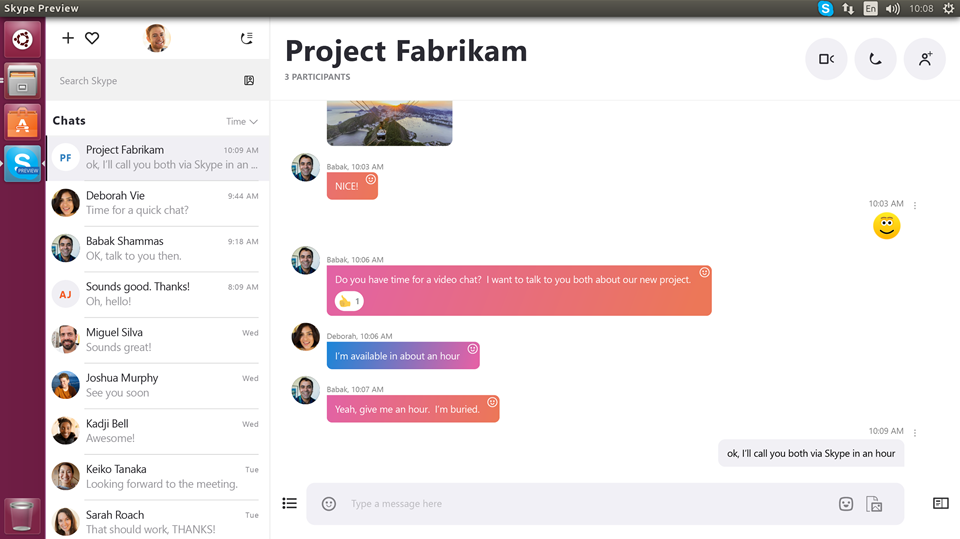
Task: Open options for the 10:09 AM message
Action: tap(915, 433)
